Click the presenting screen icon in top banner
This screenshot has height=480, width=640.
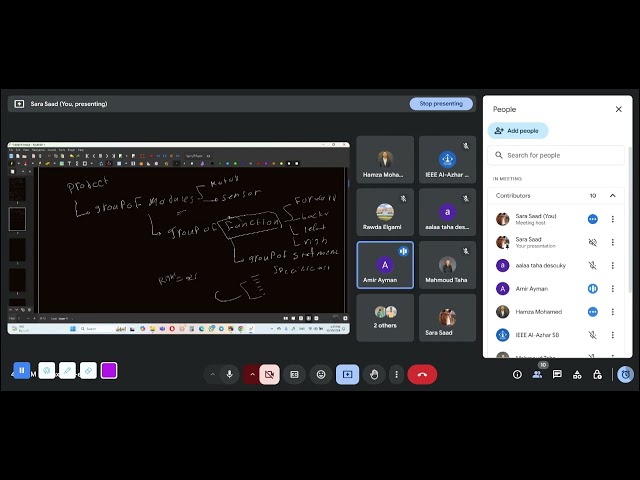click(19, 104)
